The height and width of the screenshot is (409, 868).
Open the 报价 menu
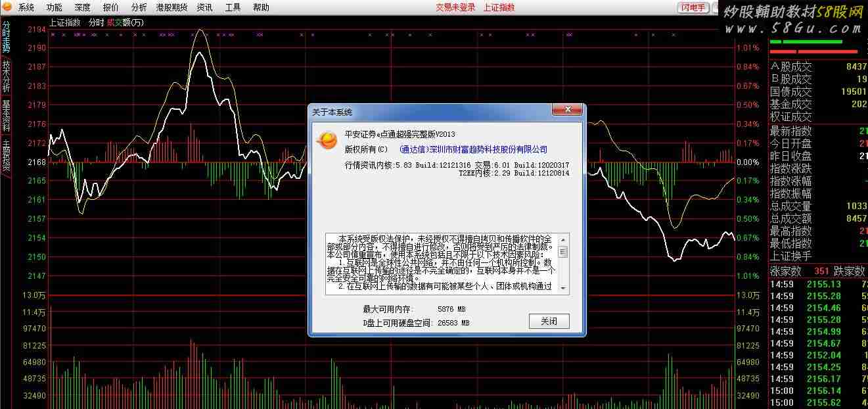(111, 8)
